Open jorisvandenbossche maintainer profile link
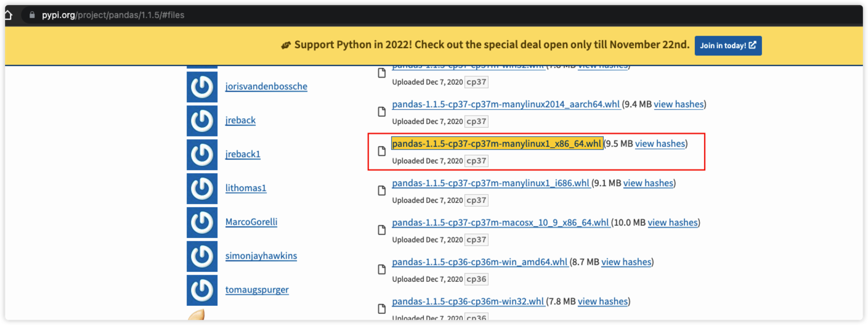868x325 pixels. pyautogui.click(x=266, y=86)
